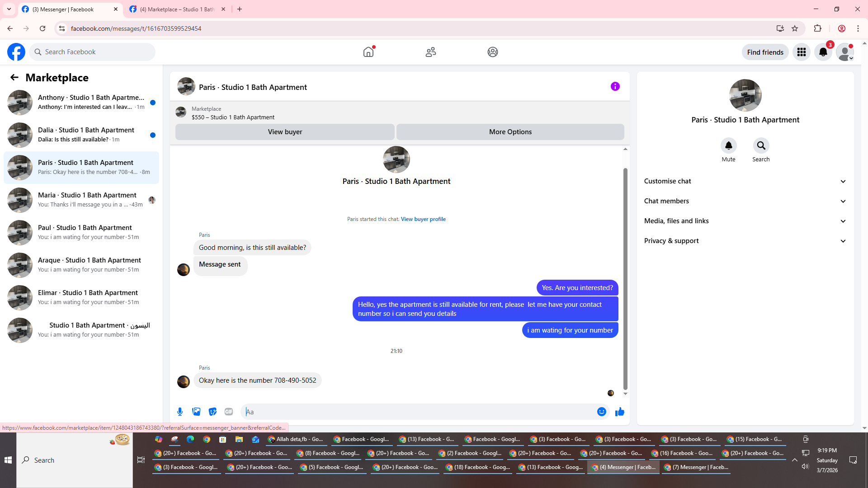
Task: Open the Friends icon in top navigation
Action: (431, 52)
